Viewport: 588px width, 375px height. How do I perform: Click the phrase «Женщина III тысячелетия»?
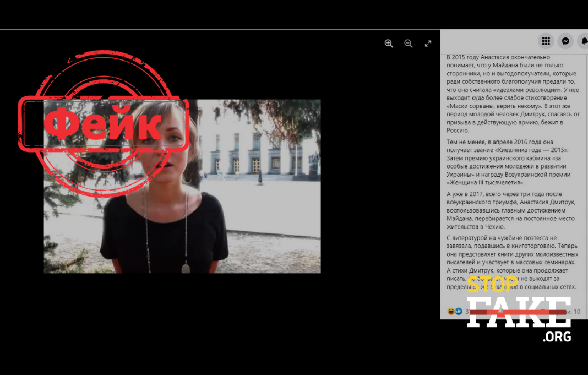484,182
